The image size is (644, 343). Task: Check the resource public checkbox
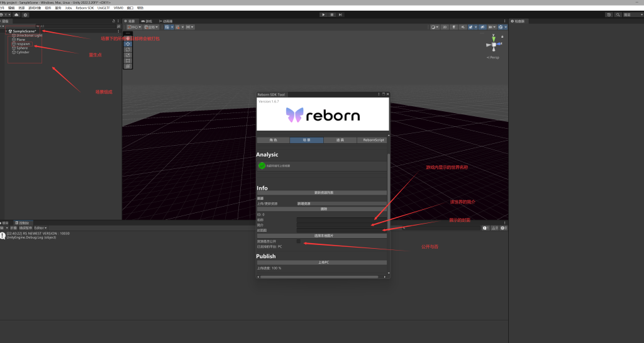point(299,241)
